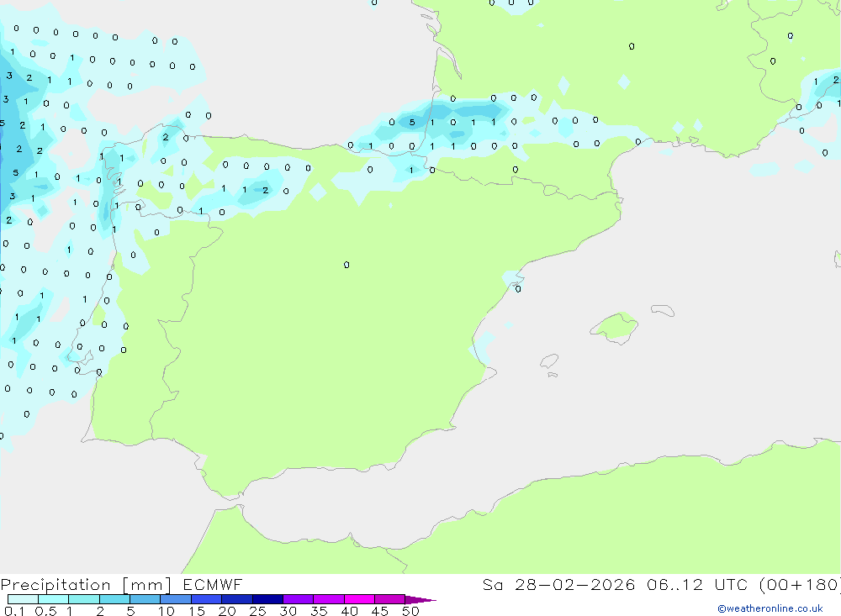Click the 35–40 mm legend color box
The height and width of the screenshot is (616, 841).
(x=328, y=599)
